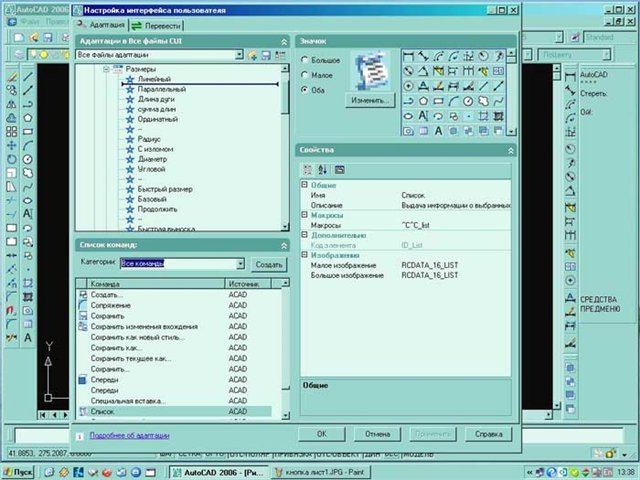Click the Пуск start button

coord(18,472)
